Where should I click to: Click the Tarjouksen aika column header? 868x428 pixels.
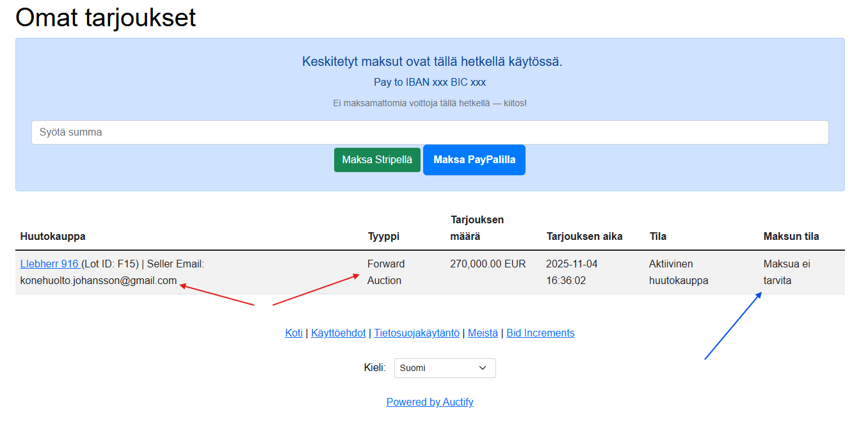[584, 236]
